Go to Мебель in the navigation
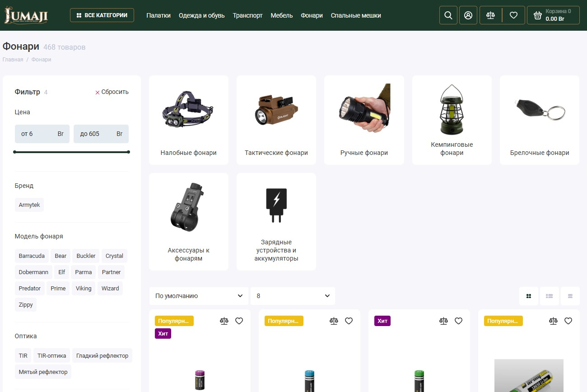Viewport: 587px width, 392px height. (282, 15)
